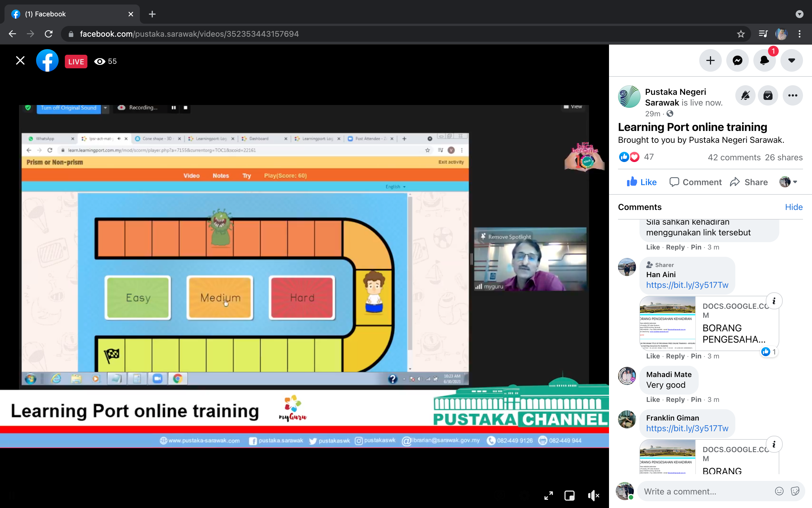Expand the account dropdown arrow
The width and height of the screenshot is (812, 508).
click(x=791, y=60)
